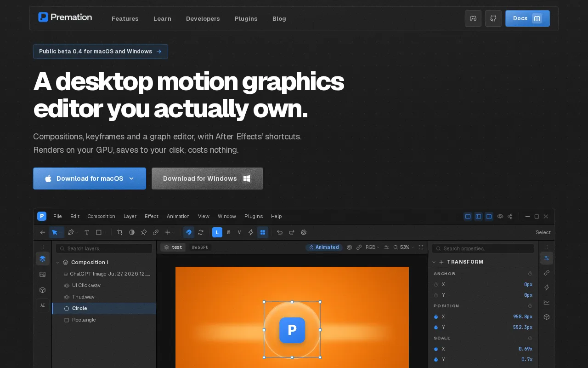Open the AI panel in the left sidebar

click(43, 305)
